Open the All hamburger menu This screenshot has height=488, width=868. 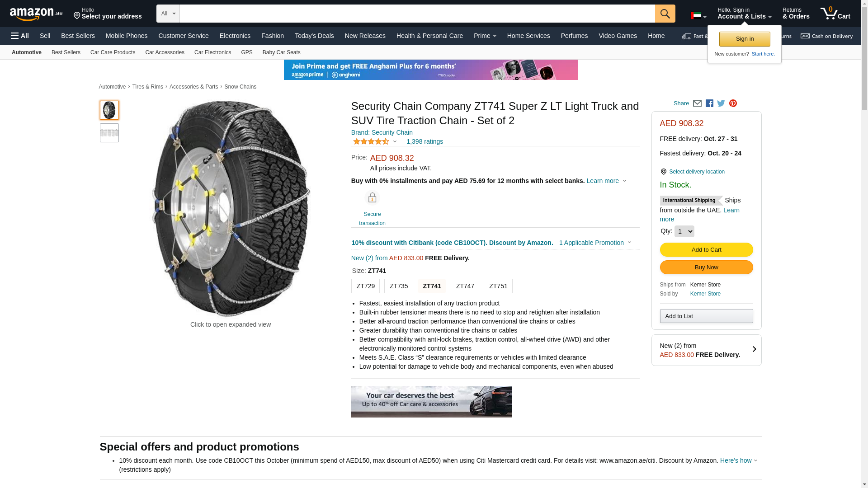pos(20,36)
